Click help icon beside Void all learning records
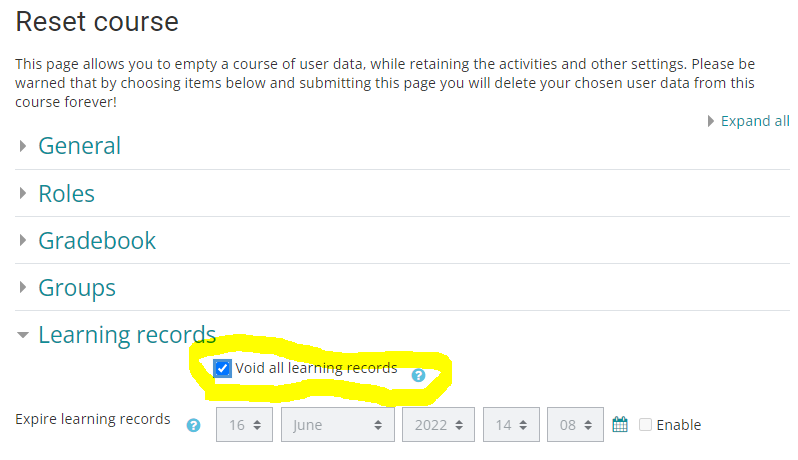This screenshot has width=798, height=460. [x=418, y=376]
